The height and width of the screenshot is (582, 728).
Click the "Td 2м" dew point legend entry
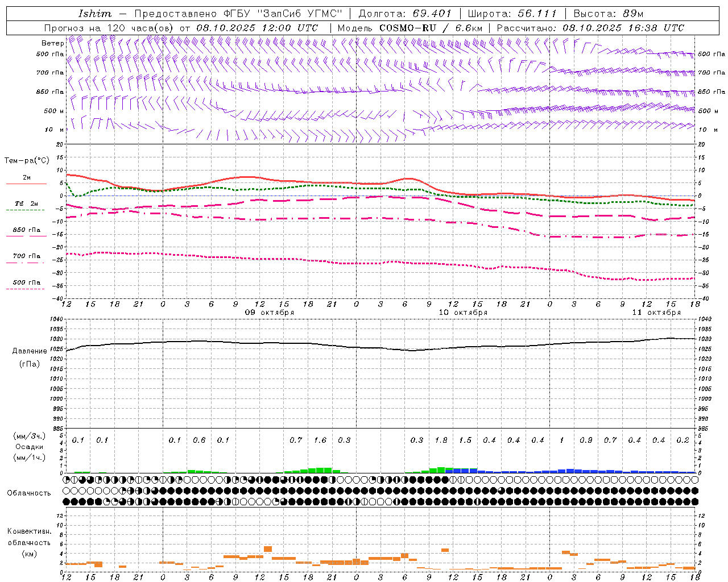[x=26, y=203]
